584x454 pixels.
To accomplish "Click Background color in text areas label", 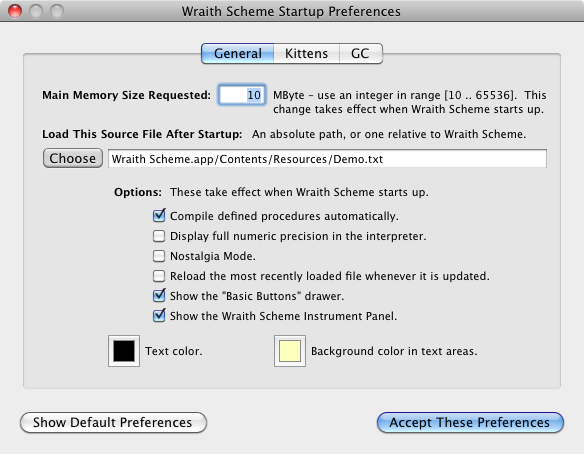I will coord(394,351).
